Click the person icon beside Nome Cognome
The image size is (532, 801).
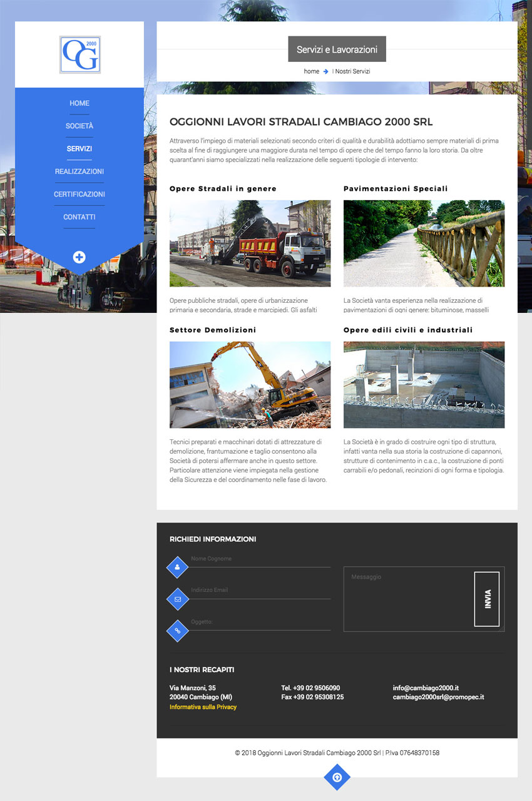(177, 568)
